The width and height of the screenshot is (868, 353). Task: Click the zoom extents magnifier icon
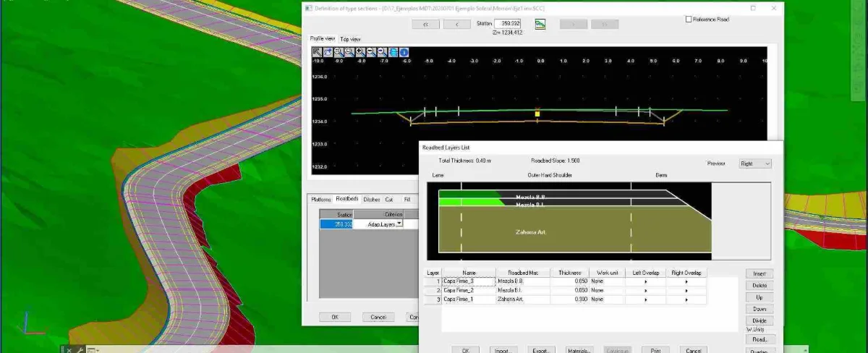[339, 52]
